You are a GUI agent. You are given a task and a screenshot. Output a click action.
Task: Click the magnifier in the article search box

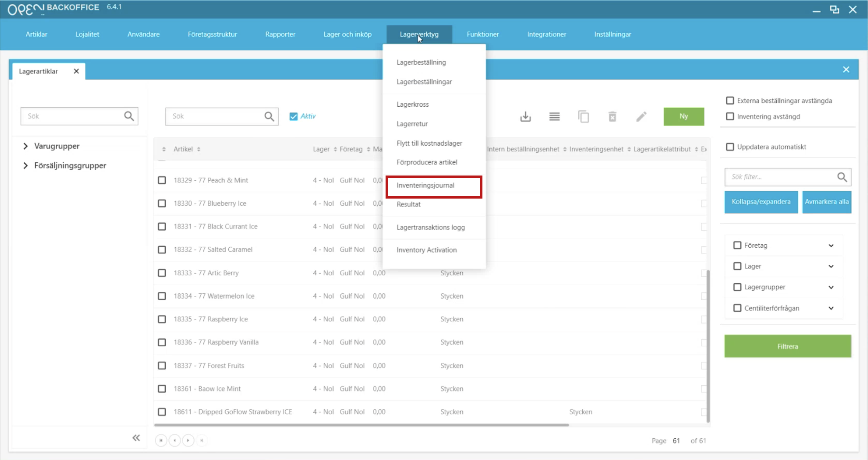tap(269, 117)
